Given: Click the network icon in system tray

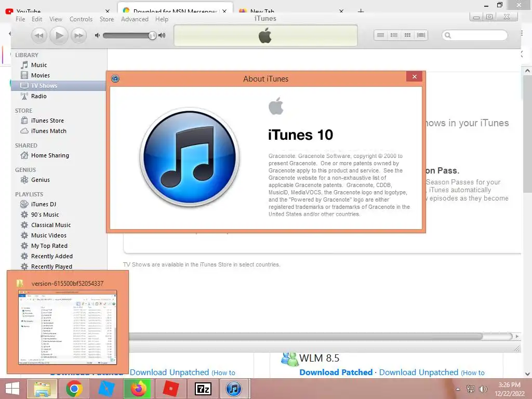Looking at the screenshot, I should pyautogui.click(x=471, y=389).
